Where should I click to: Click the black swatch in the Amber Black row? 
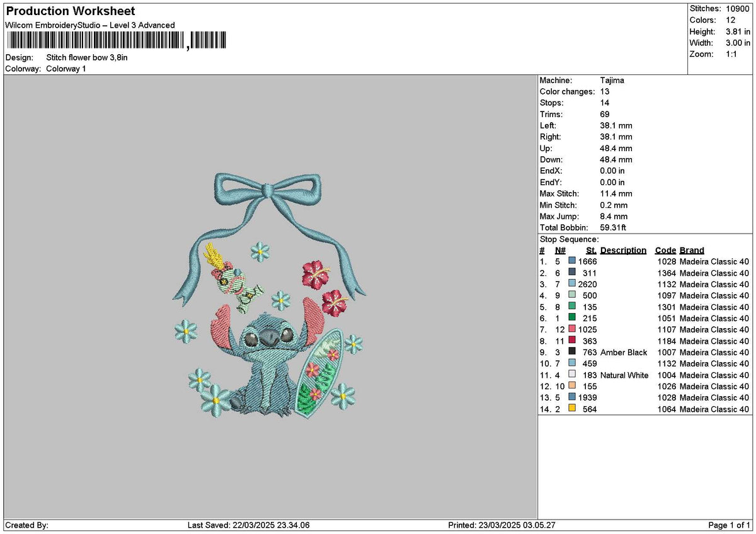click(x=572, y=351)
